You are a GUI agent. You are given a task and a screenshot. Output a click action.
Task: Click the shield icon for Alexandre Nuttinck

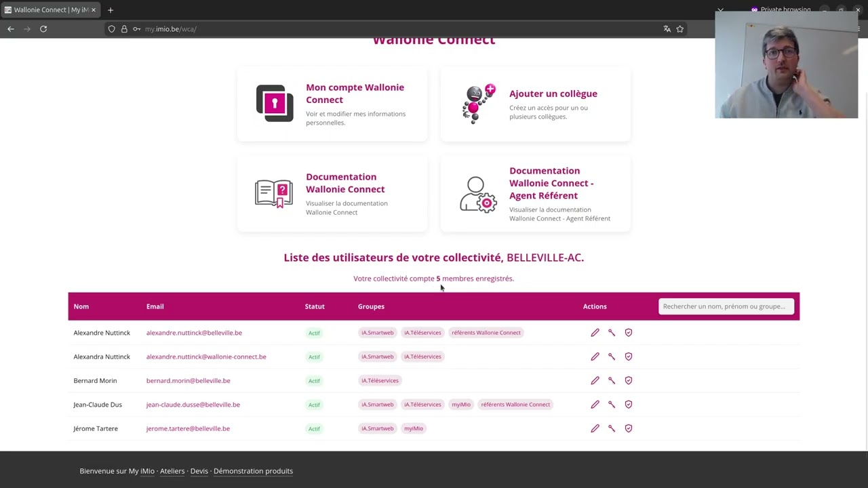pos(629,333)
